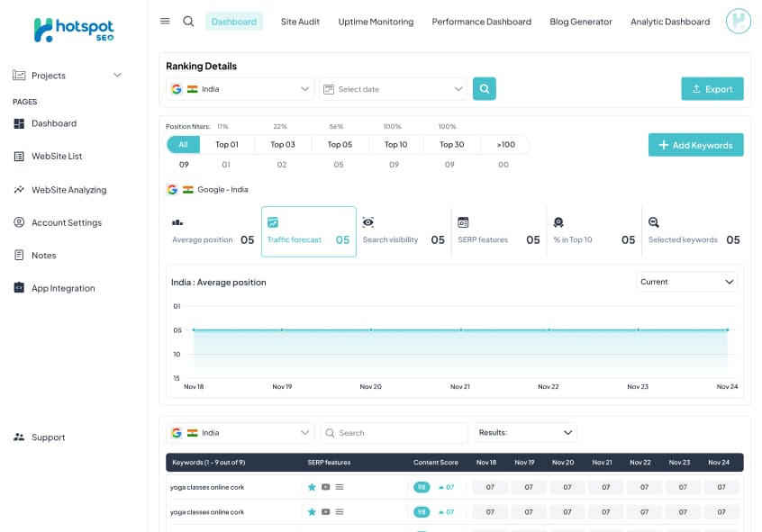Open the India dropdown above keywords table

pyautogui.click(x=240, y=433)
